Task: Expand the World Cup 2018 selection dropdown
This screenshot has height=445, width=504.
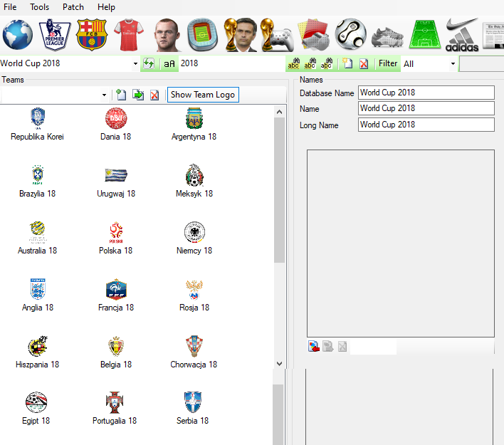Action: pos(135,63)
